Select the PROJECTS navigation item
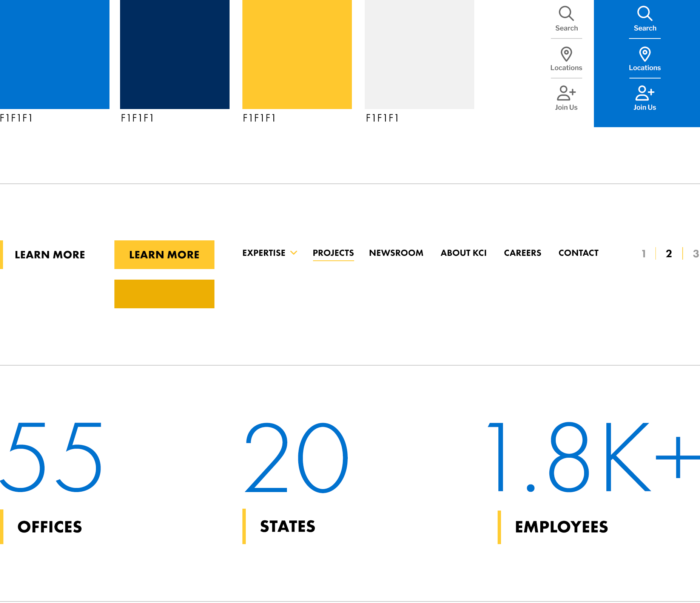The image size is (700, 603). [x=333, y=253]
